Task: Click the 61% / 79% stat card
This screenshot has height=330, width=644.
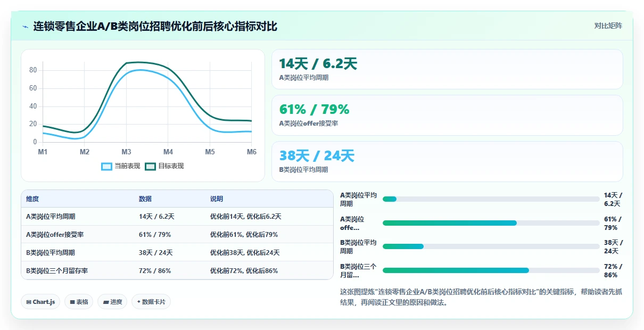Action: (447, 115)
